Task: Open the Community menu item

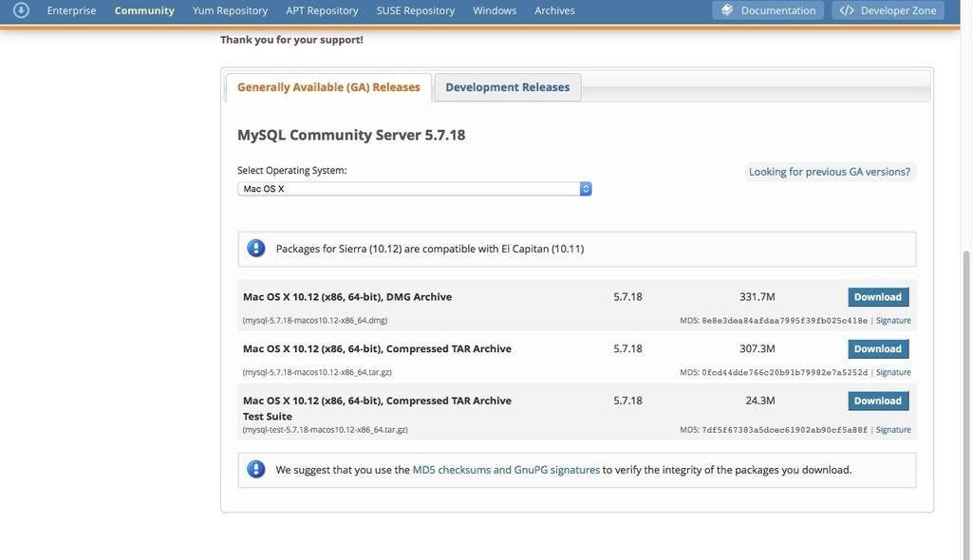Action: 144,10
